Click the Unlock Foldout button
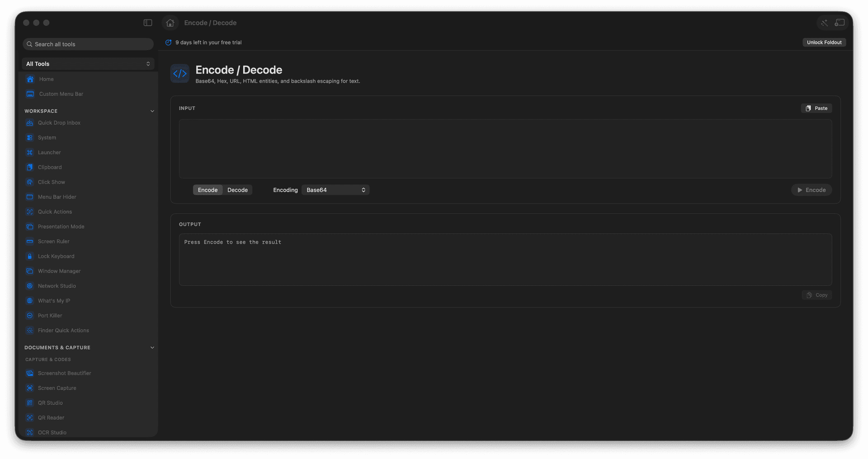The height and width of the screenshot is (459, 868). click(824, 42)
